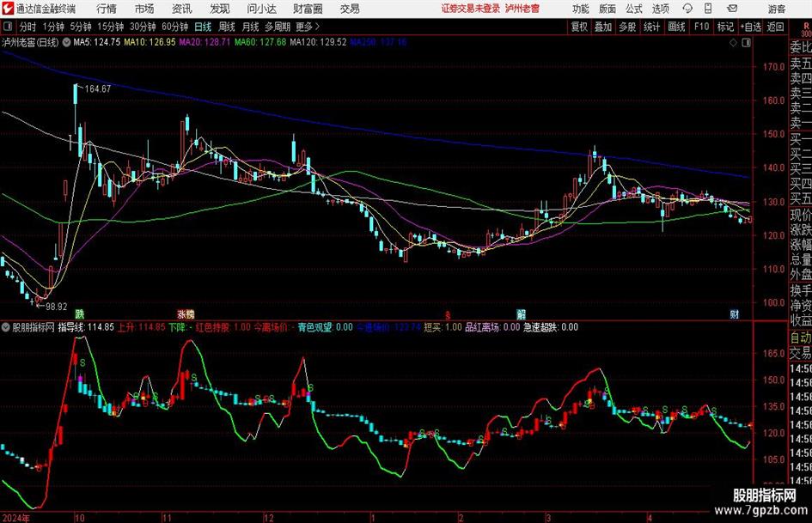Toggle the right info panel icon
Screen dimensions: 812x523
746,43
